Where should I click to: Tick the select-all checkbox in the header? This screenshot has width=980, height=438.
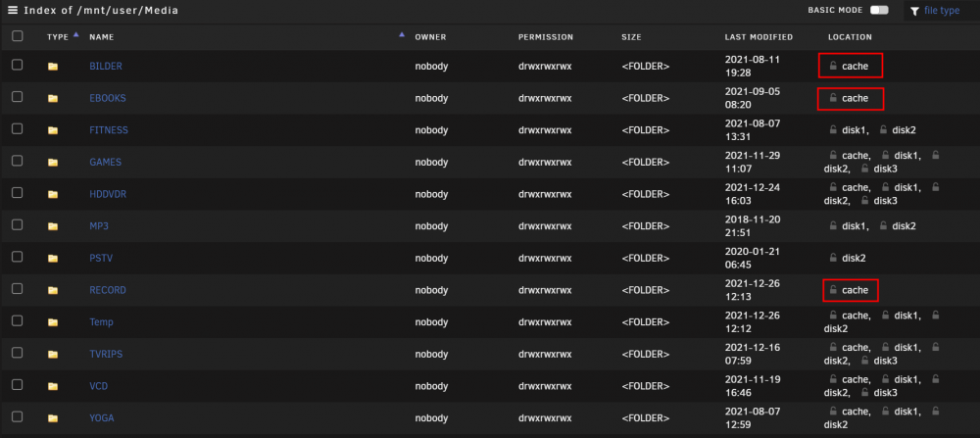pyautogui.click(x=18, y=36)
